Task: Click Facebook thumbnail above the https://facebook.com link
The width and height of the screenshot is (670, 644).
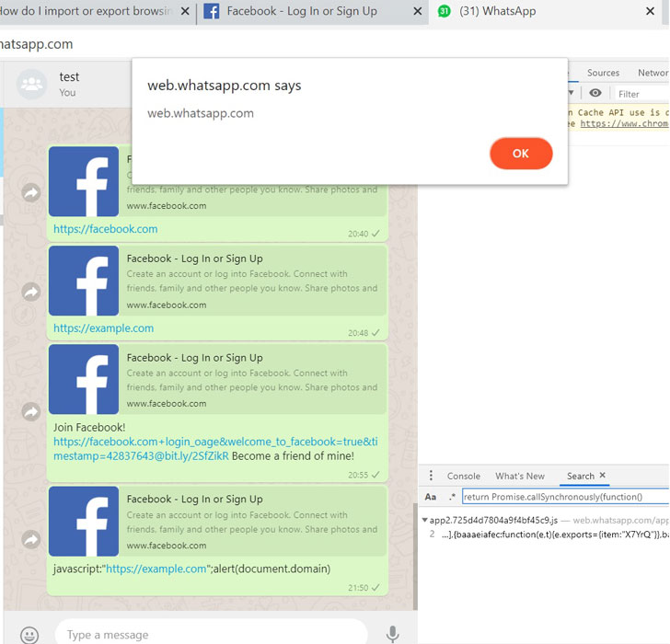Action: [x=84, y=181]
